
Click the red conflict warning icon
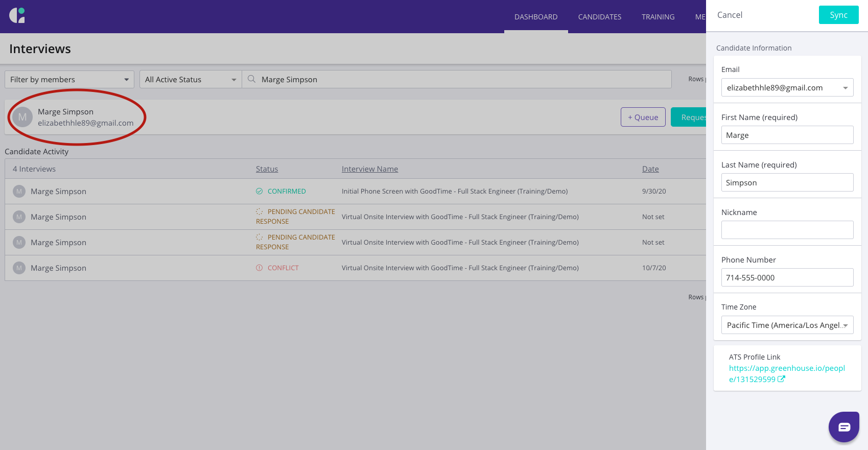259,268
